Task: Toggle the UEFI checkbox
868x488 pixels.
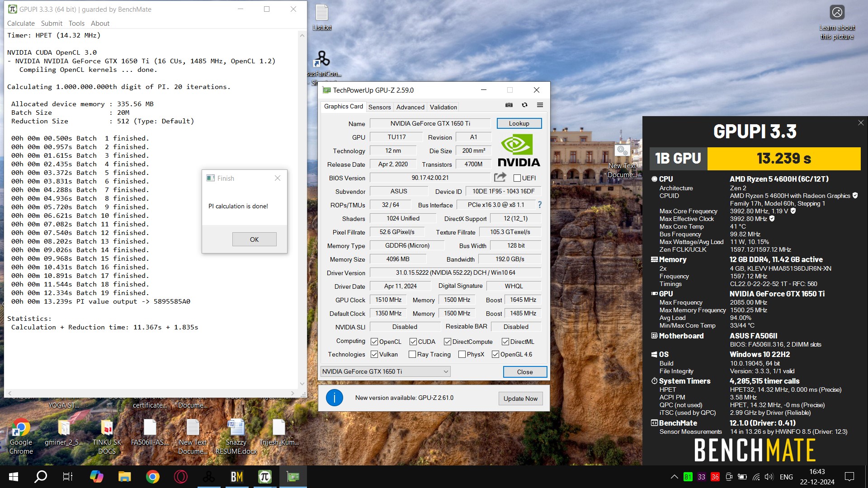Action: [517, 178]
